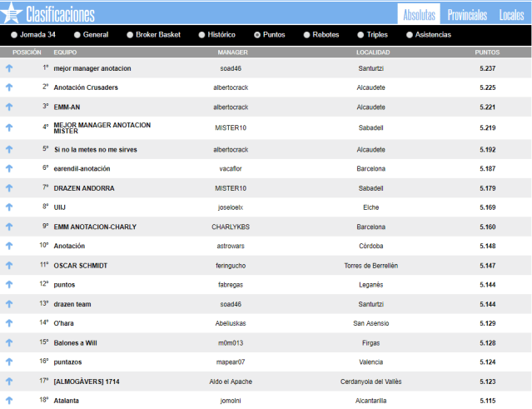Select the Rebotes ranking radio button
Screen dimensions: 532x409
click(308, 35)
